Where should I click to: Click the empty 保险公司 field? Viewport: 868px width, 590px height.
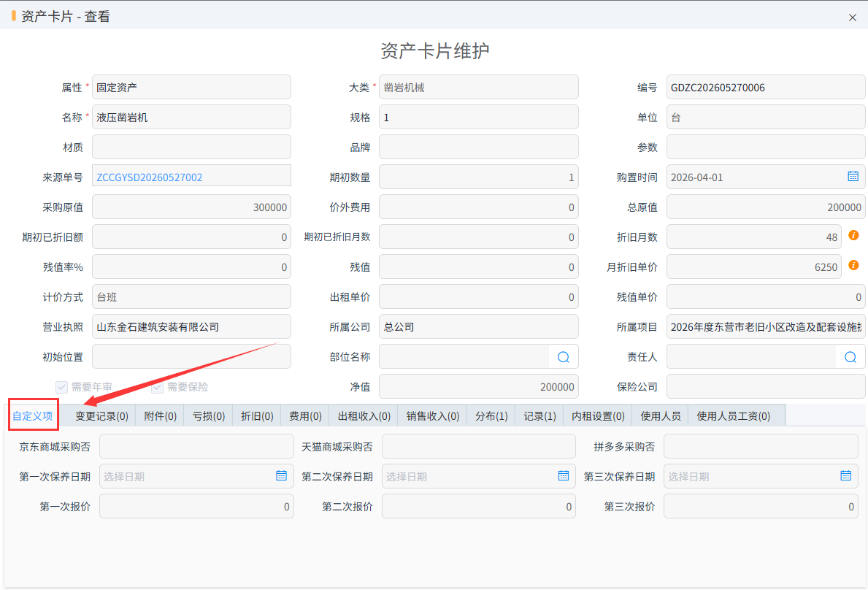coord(766,386)
